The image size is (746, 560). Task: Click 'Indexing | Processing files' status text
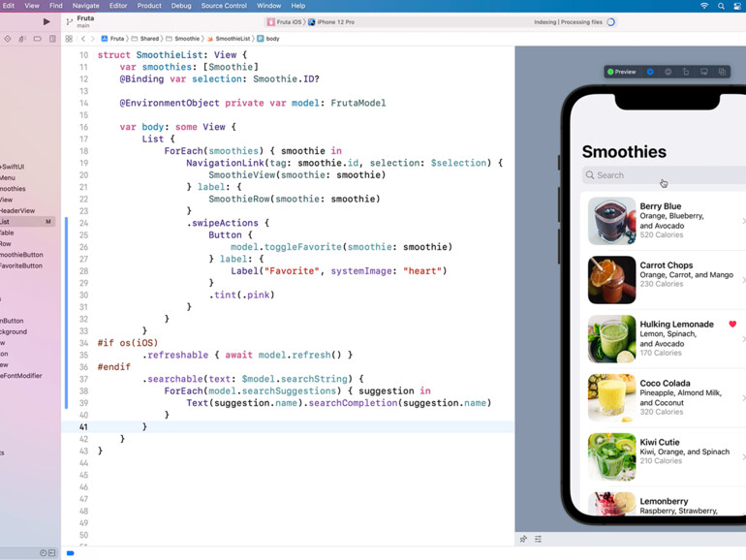(x=568, y=22)
